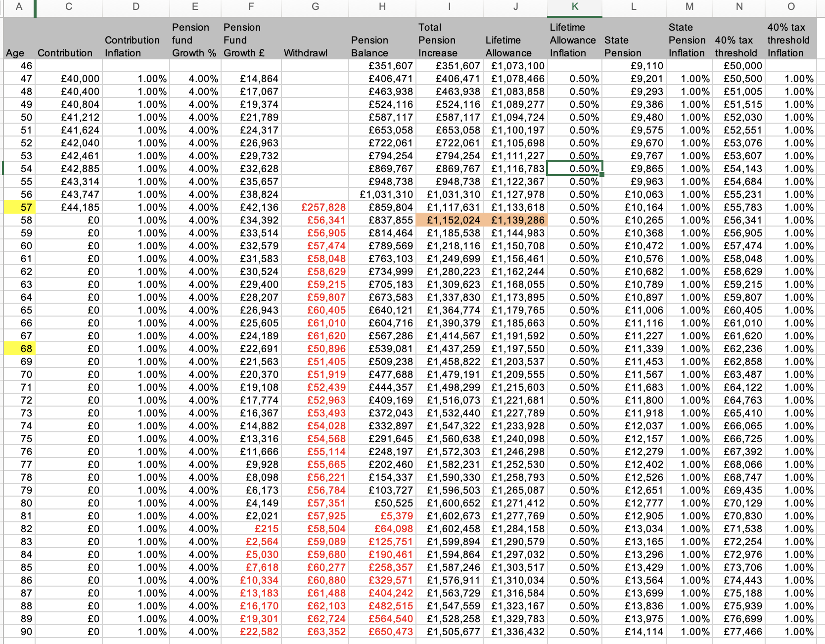Screen dimensions: 825x644
Task: Select the column G header
Action: pyautogui.click(x=315, y=7)
